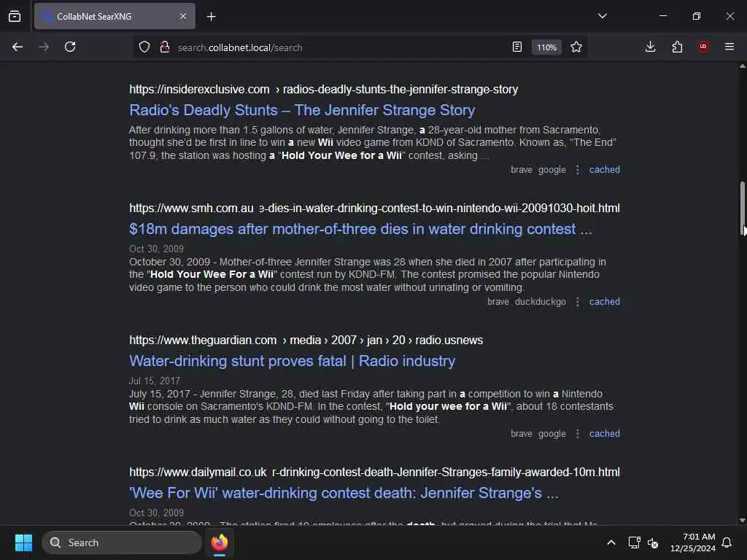Open muted volume tray icon
747x560 pixels.
point(653,542)
